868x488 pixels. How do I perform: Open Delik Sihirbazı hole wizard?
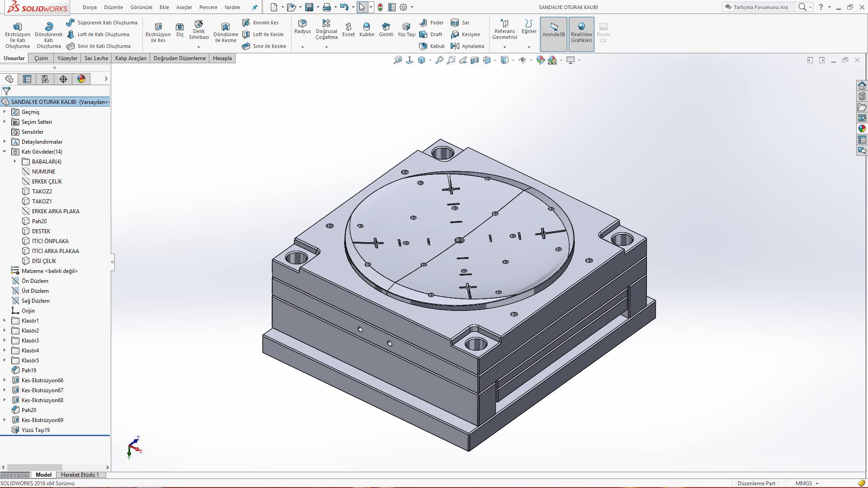[x=199, y=30]
